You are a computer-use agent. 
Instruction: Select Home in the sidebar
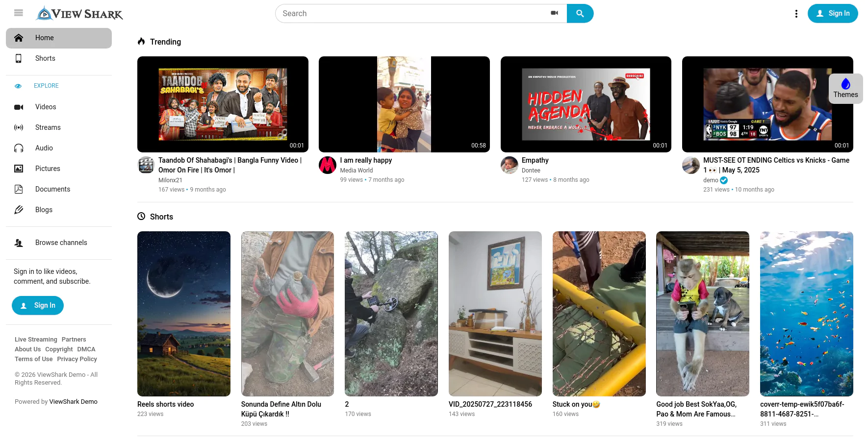coord(44,38)
